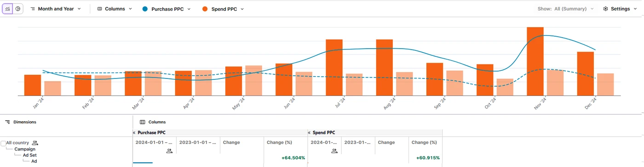This screenshot has height=167, width=644.
Task: Select the Ad tree level
Action: (34, 161)
